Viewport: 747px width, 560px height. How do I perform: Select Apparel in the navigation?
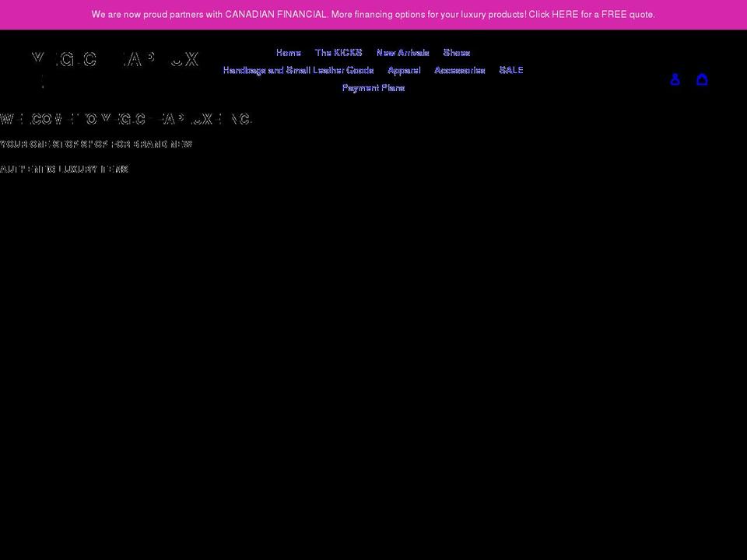[x=404, y=70]
